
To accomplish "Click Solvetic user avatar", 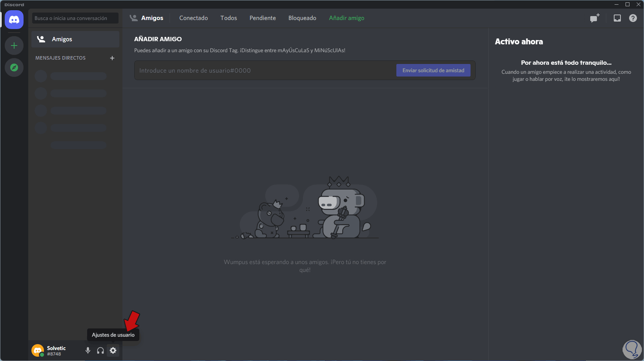I will click(38, 350).
